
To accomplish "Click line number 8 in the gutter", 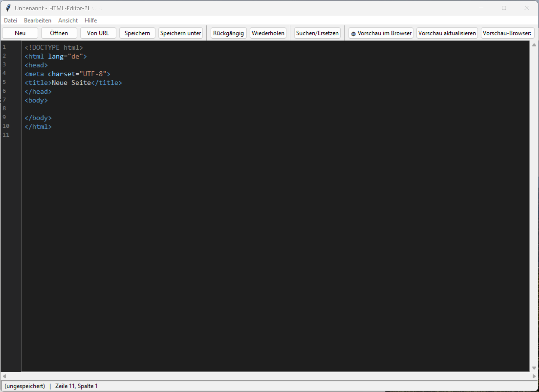I will [4, 108].
